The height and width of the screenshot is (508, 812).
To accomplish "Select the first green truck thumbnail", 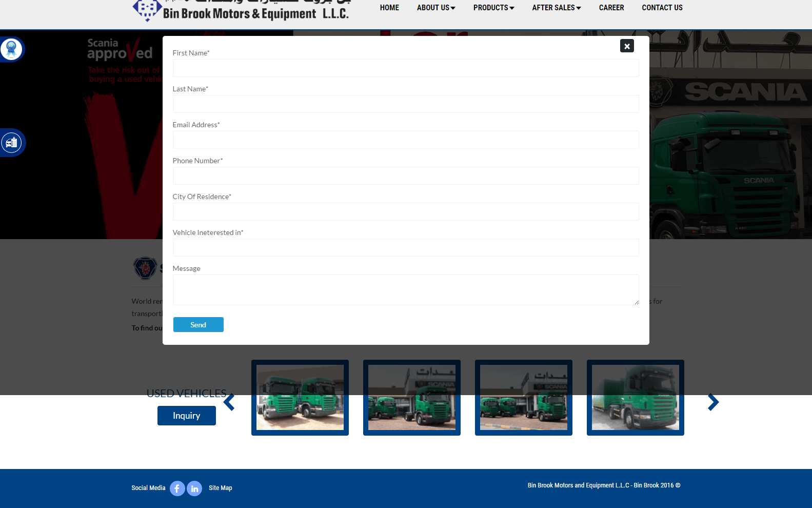I will click(300, 398).
